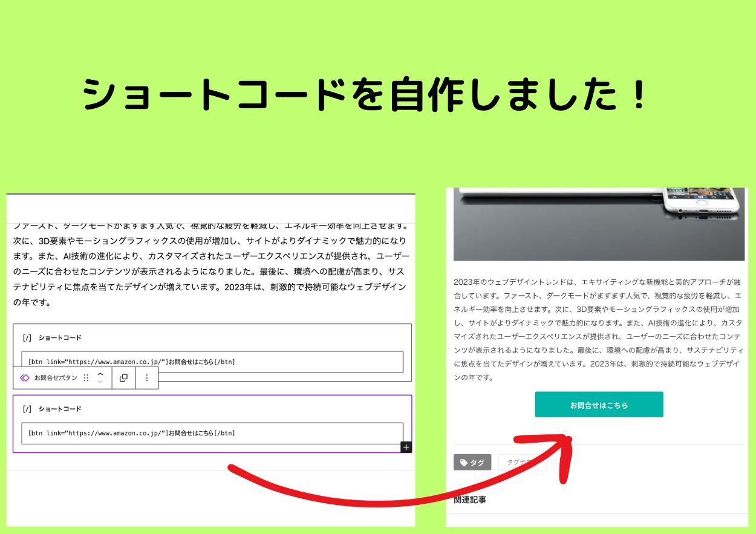756x534 pixels.
Task: Open the タグテスト tag link
Action: pos(522,463)
